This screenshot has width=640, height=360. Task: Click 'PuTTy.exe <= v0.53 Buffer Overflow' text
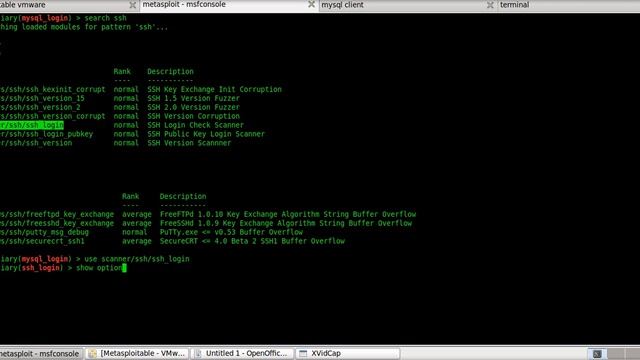[231, 232]
